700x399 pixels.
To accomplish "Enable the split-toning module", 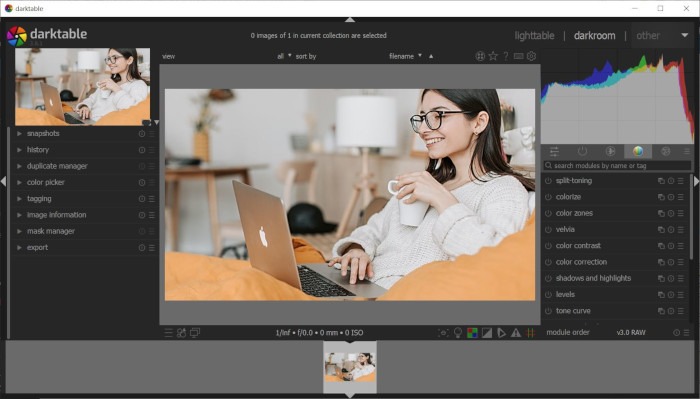I will [x=548, y=181].
